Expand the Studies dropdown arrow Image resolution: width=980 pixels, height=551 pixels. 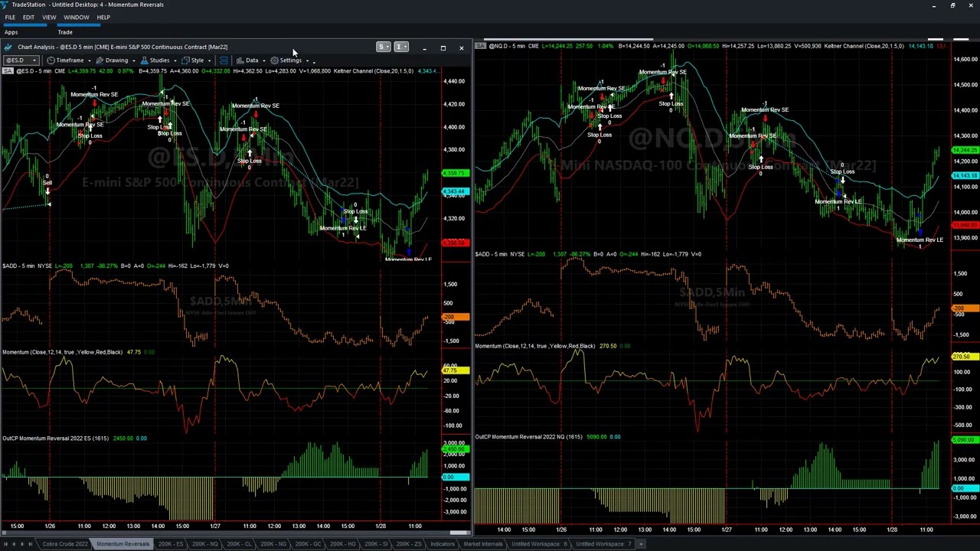point(175,60)
